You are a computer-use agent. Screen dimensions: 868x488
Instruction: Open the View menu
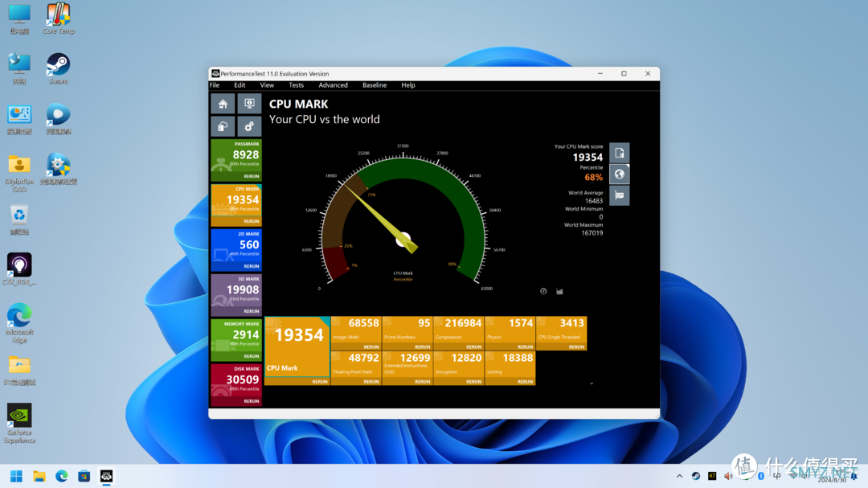[267, 85]
